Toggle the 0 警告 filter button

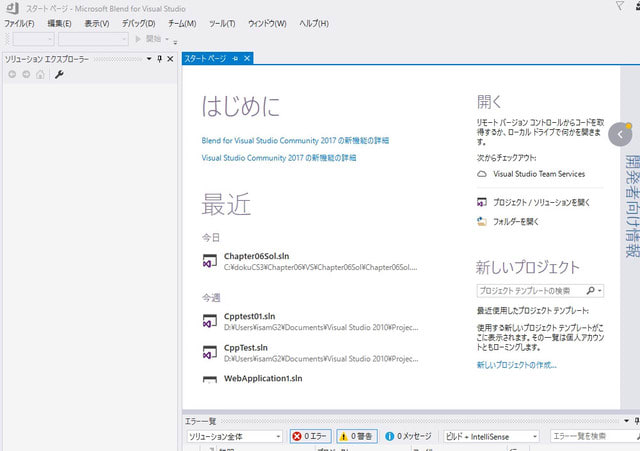(357, 436)
